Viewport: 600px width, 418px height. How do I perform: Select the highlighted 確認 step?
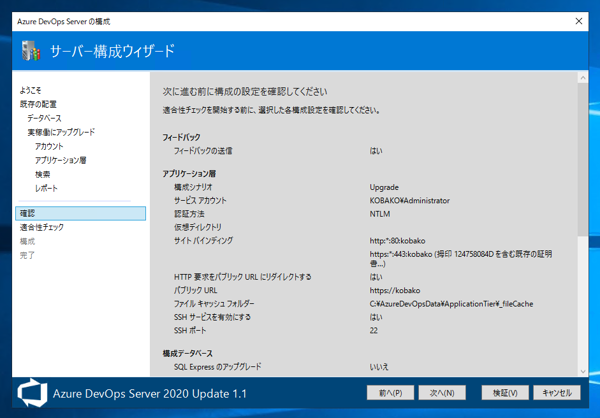(x=80, y=213)
